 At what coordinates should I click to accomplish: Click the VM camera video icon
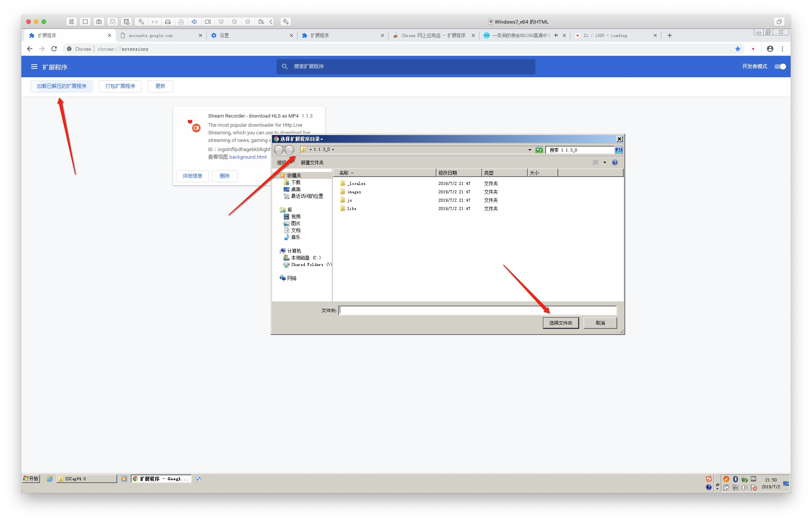coord(208,22)
